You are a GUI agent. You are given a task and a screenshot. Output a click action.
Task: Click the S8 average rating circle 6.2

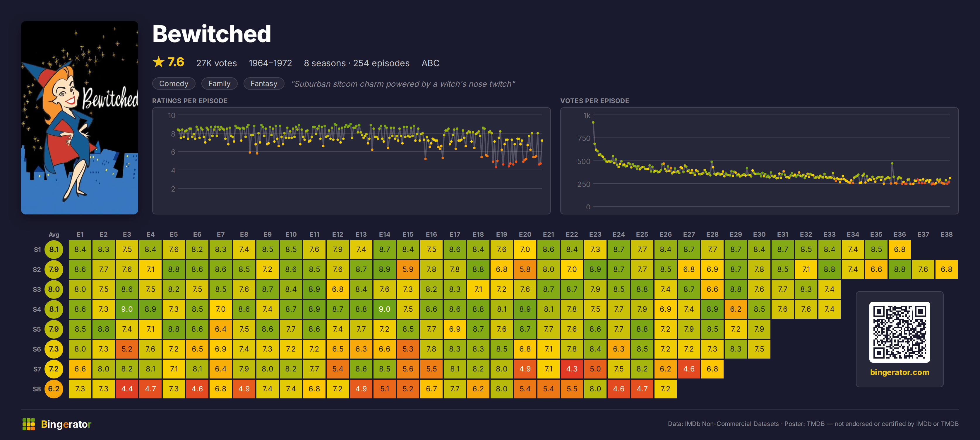54,389
